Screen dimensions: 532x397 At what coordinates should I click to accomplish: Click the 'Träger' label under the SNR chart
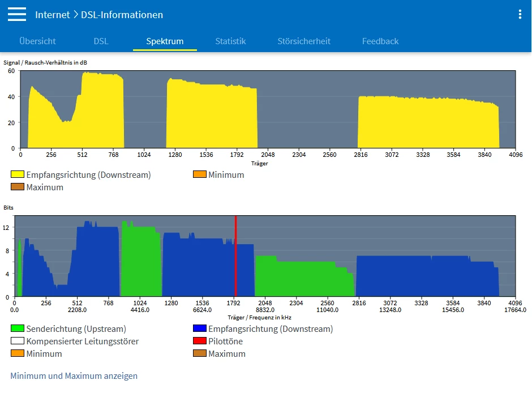(260, 163)
